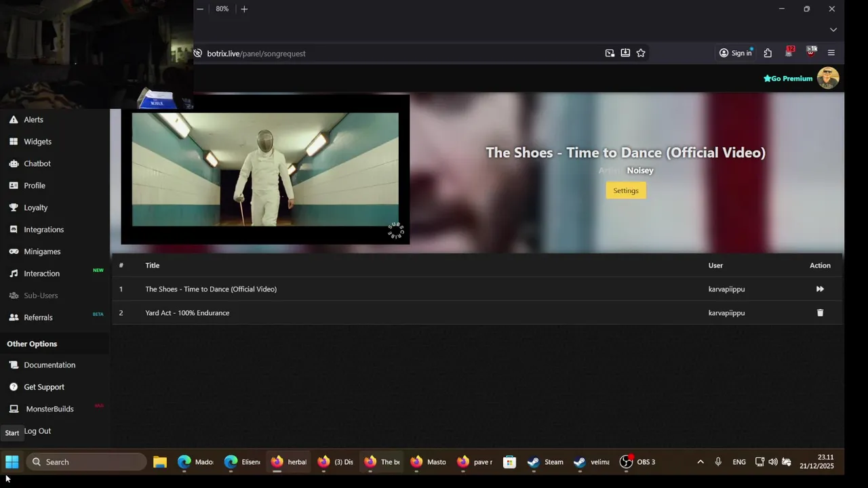The width and height of the screenshot is (868, 488).
Task: Open the browser hamburger menu
Action: pyautogui.click(x=831, y=53)
